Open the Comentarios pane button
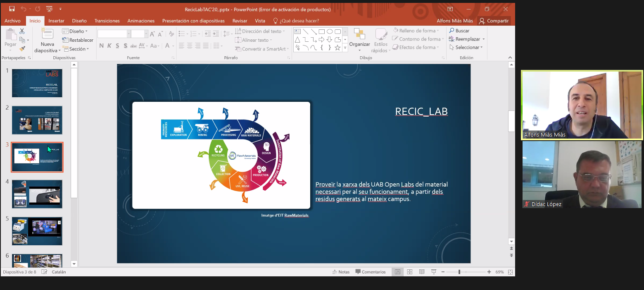 371,272
